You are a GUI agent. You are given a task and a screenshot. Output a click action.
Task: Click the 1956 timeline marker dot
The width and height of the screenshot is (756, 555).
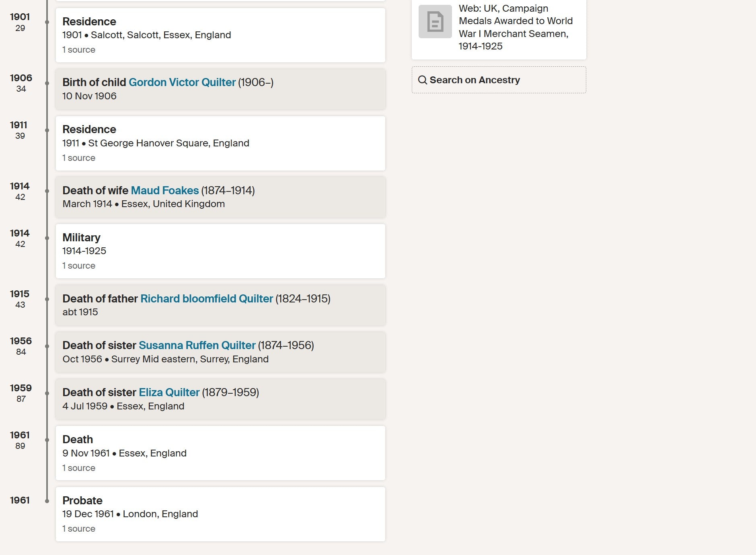point(47,346)
